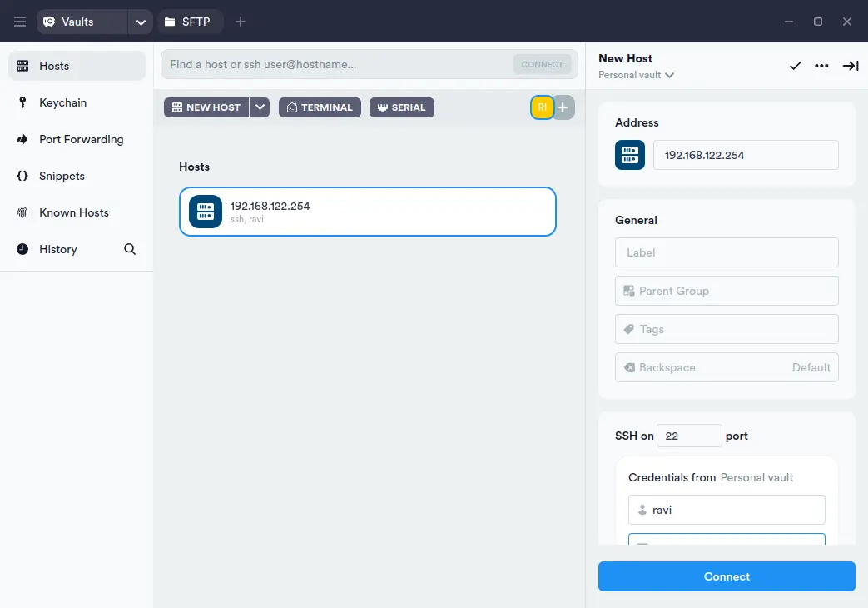Click the blue Connect button

727,576
